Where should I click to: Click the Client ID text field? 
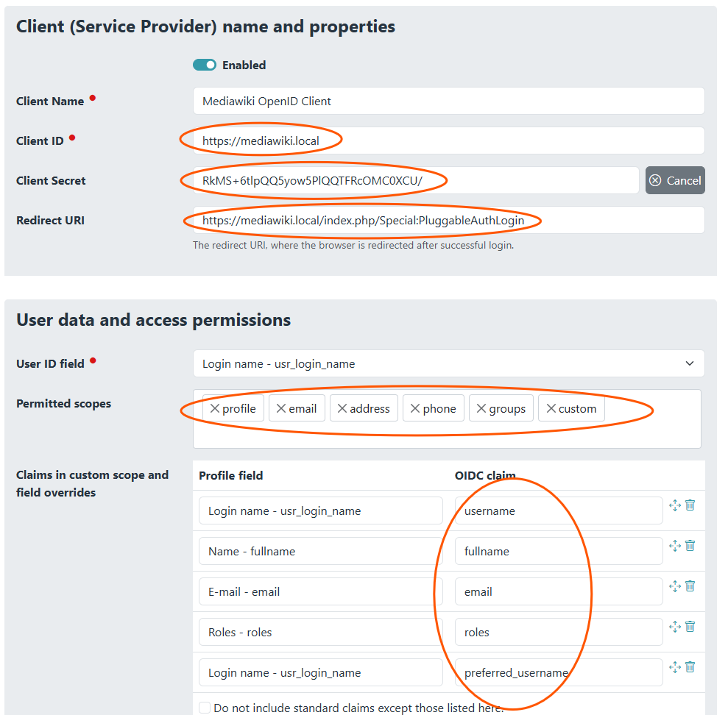point(448,140)
